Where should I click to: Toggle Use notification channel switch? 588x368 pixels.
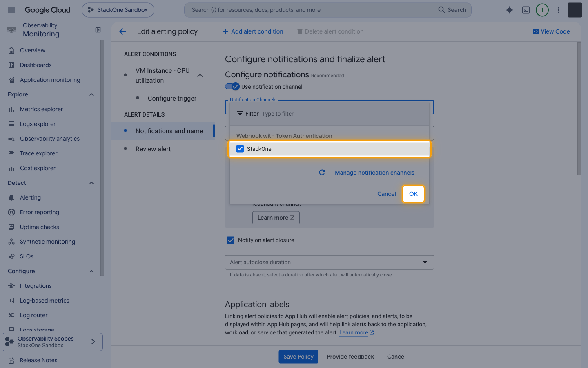(x=232, y=86)
